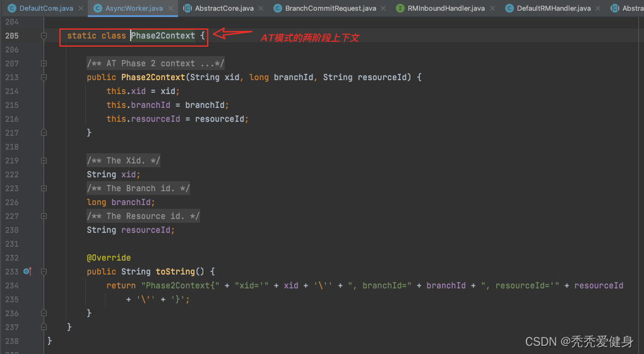Click the class icon on AsyncWorker.java tab
The height and width of the screenshot is (354, 644).
pyautogui.click(x=98, y=8)
